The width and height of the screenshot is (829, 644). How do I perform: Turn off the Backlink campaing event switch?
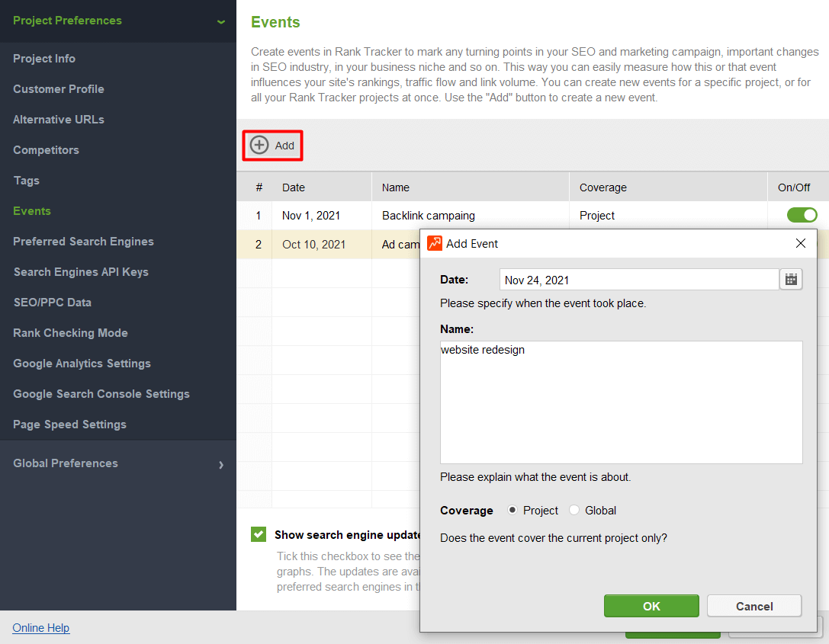(x=801, y=215)
